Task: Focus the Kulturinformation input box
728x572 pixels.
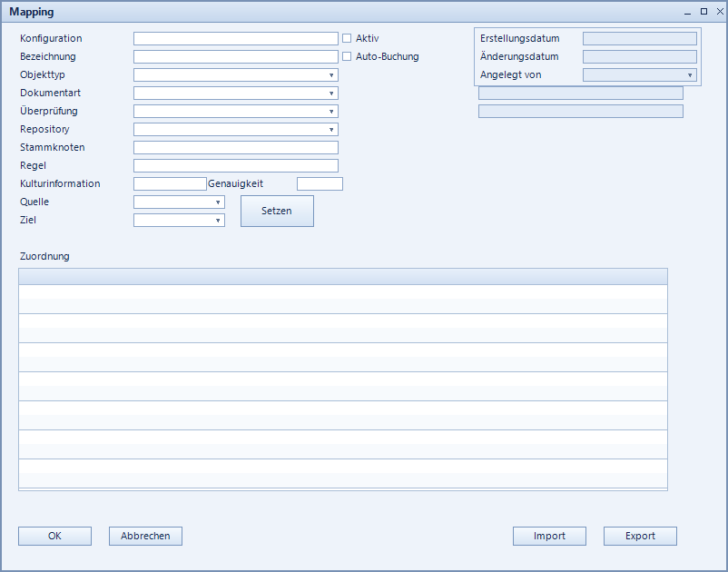Action: [170, 183]
